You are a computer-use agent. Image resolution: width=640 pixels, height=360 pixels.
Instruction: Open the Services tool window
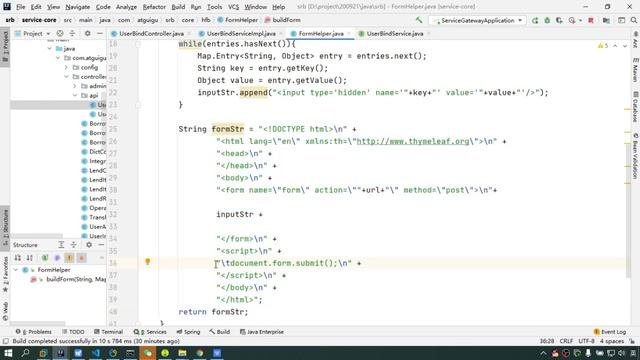coord(150,332)
